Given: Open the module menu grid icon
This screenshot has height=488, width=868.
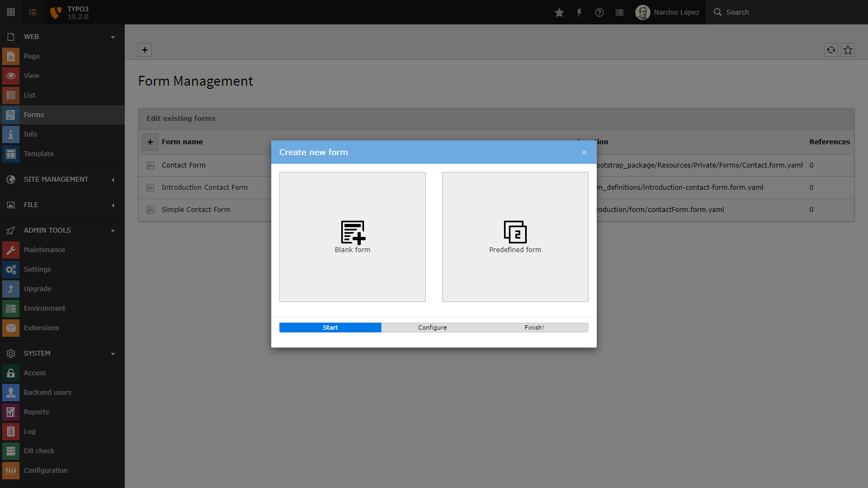Looking at the screenshot, I should coord(10,12).
